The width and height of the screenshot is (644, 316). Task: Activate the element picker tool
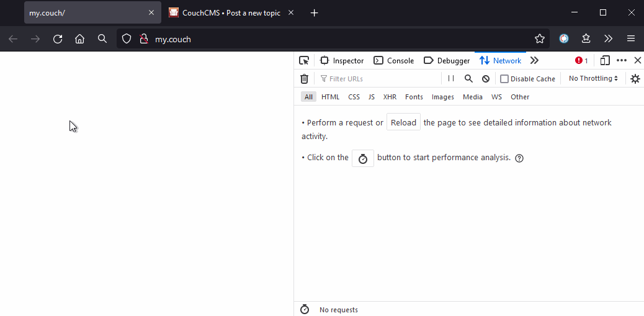coord(304,61)
